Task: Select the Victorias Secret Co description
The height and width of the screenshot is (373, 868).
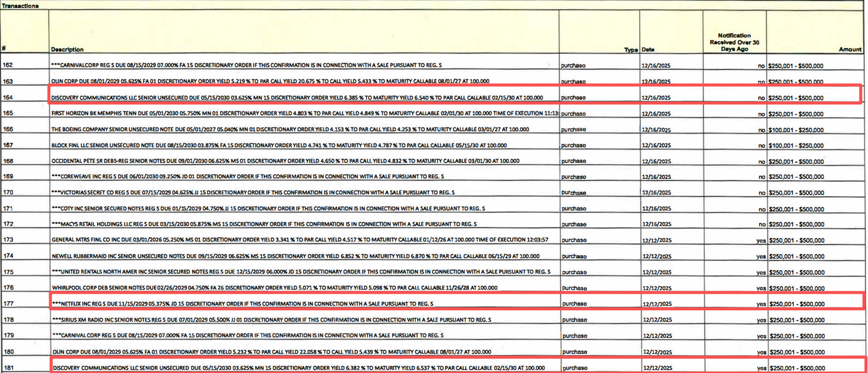Action: point(253,193)
